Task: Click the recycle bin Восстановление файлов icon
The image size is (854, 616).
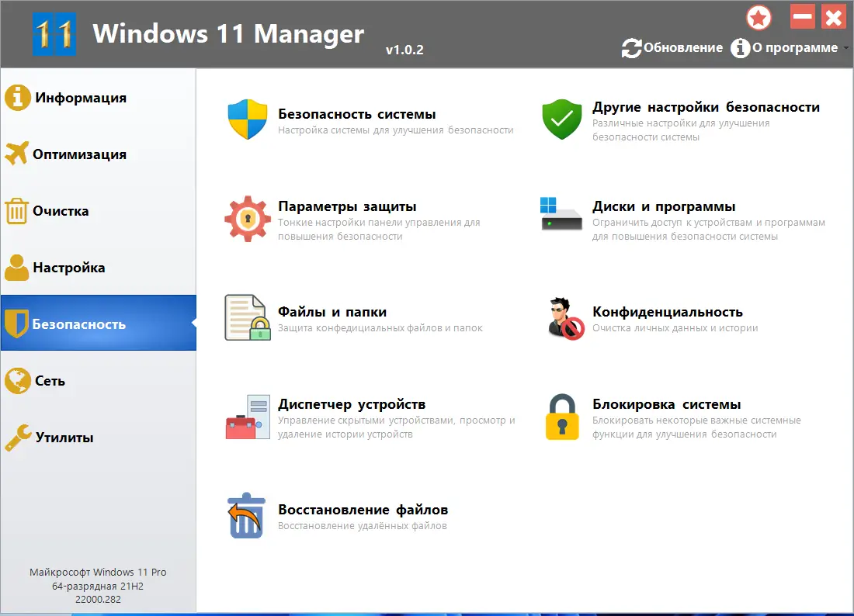Action: click(x=246, y=516)
